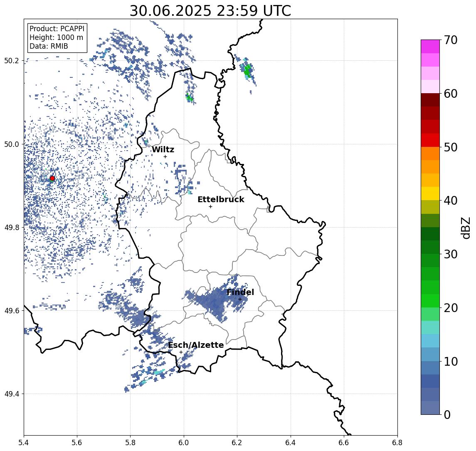
Task: Click the longitude tick label 5.4
Action: [24, 443]
